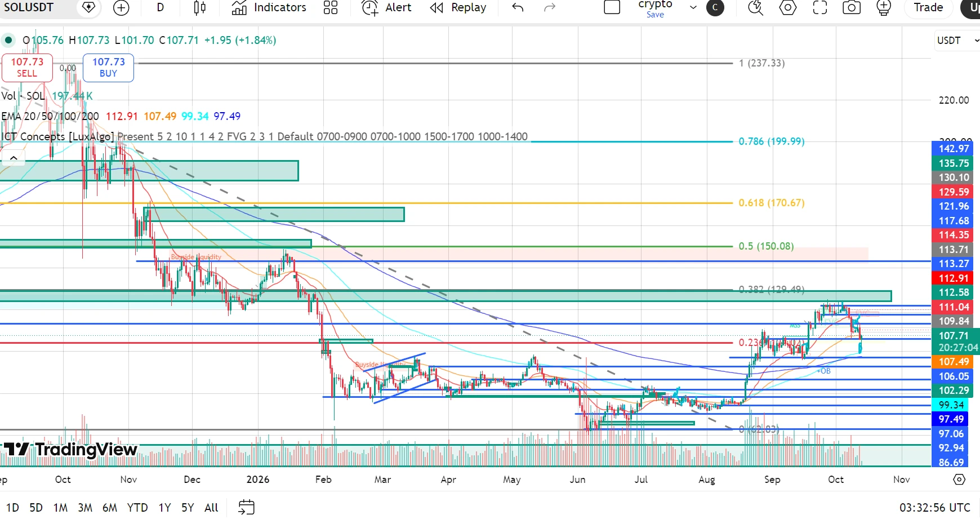Open the SOLUSDT symbol search
The width and height of the screenshot is (980, 519).
pyautogui.click(x=28, y=7)
